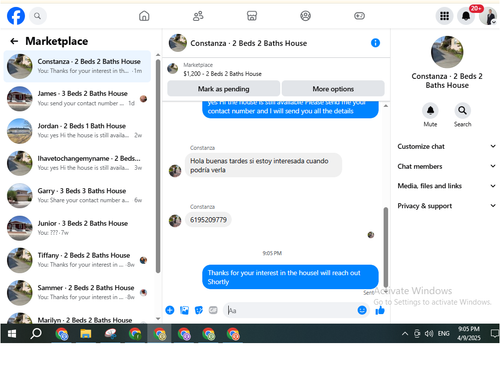The height and width of the screenshot is (370, 500).
Task: Open the emoji picker
Action: [x=362, y=310]
